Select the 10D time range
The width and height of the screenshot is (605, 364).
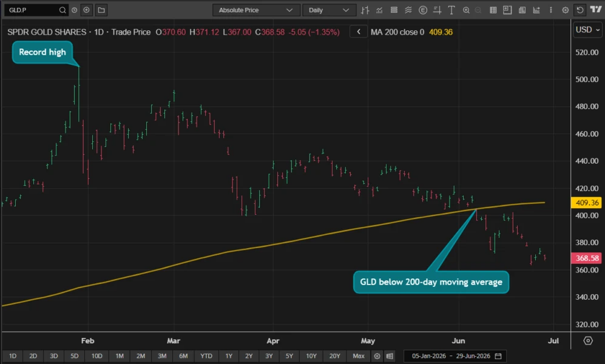coord(97,356)
